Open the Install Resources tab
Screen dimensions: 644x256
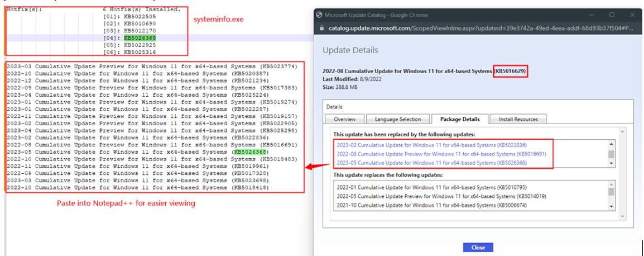point(518,119)
